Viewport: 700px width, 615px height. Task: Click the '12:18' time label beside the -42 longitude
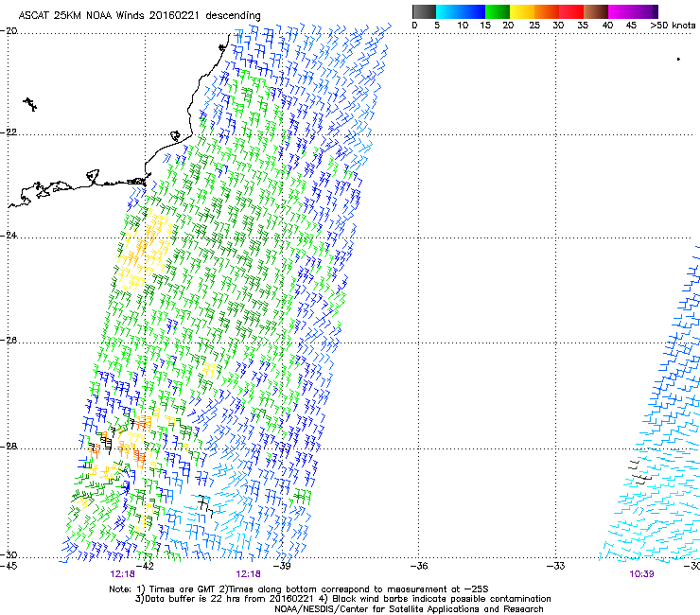[123, 574]
